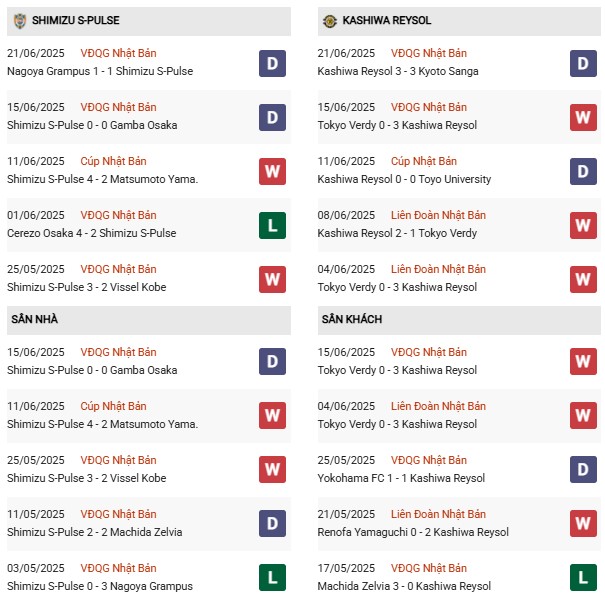This screenshot has height=603, width=605.
Task: Click the D badge for Kashiwa Reysol 3-3 Kyoto Sanga
Action: 583,63
